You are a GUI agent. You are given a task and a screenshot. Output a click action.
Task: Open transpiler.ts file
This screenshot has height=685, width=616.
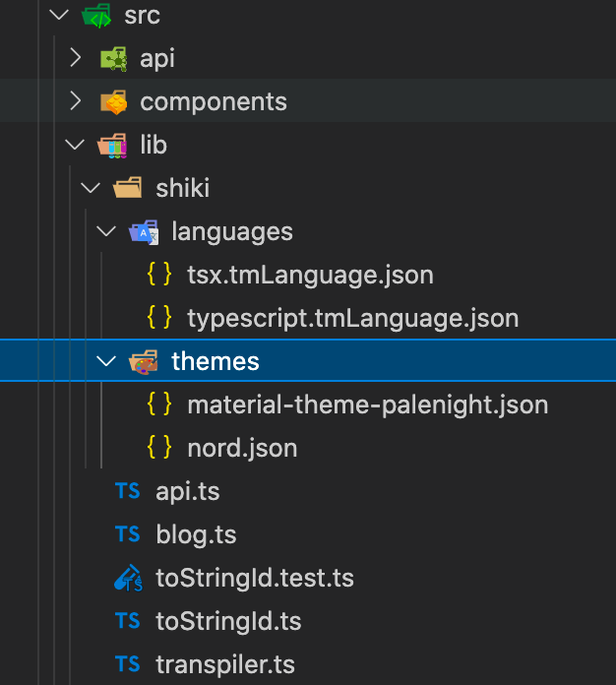click(224, 664)
